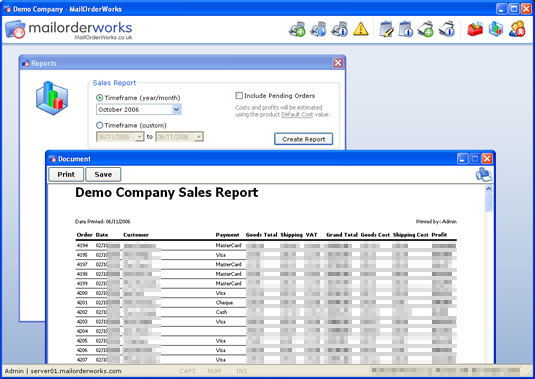Image resolution: width=535 pixels, height=379 pixels.
Task: Click the Goods Total column header
Action: click(261, 235)
